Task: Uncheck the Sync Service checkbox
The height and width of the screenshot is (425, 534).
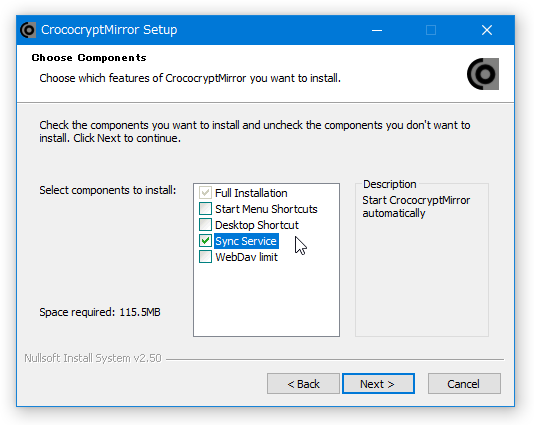Action: tap(205, 241)
